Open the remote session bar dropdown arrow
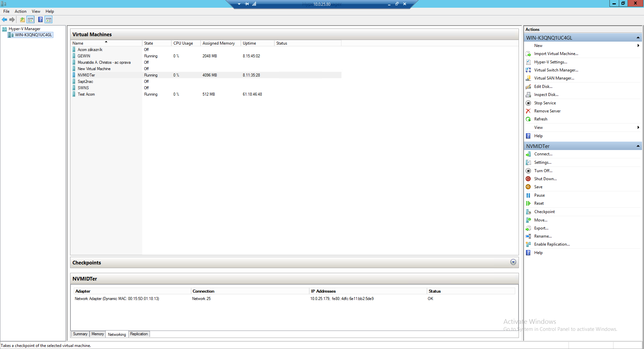 (x=239, y=4)
